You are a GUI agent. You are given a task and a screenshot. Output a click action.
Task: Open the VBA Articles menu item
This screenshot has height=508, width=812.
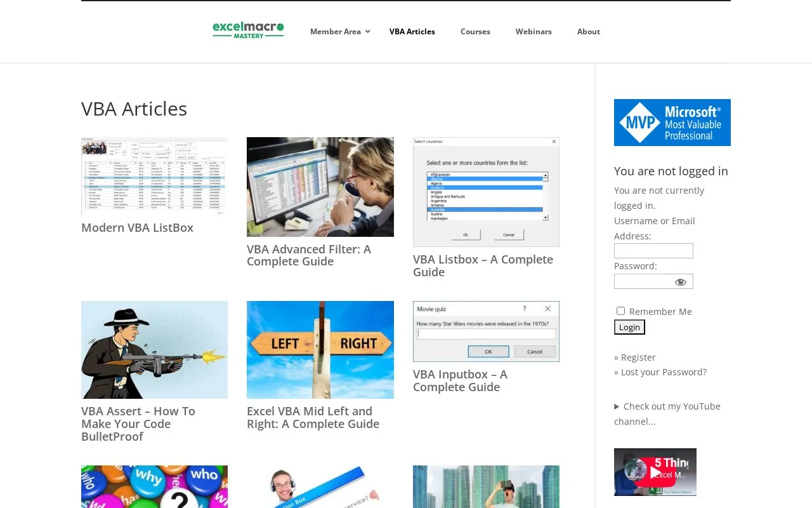click(x=412, y=32)
